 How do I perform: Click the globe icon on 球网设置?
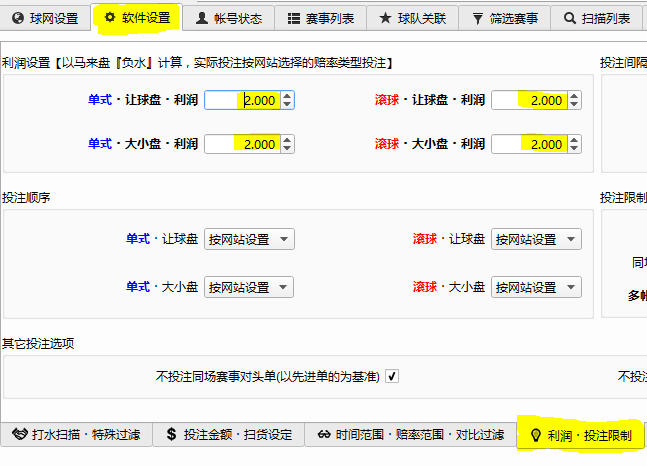click(x=18, y=18)
